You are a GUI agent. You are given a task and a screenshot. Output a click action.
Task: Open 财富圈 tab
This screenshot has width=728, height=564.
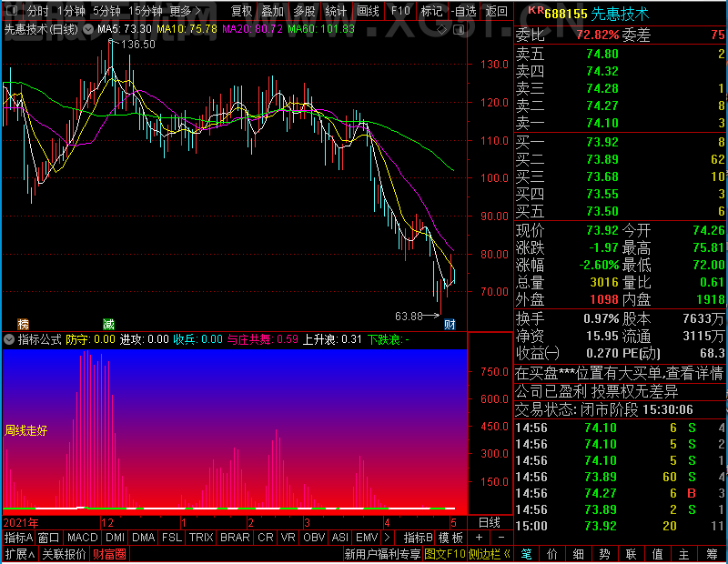109,554
